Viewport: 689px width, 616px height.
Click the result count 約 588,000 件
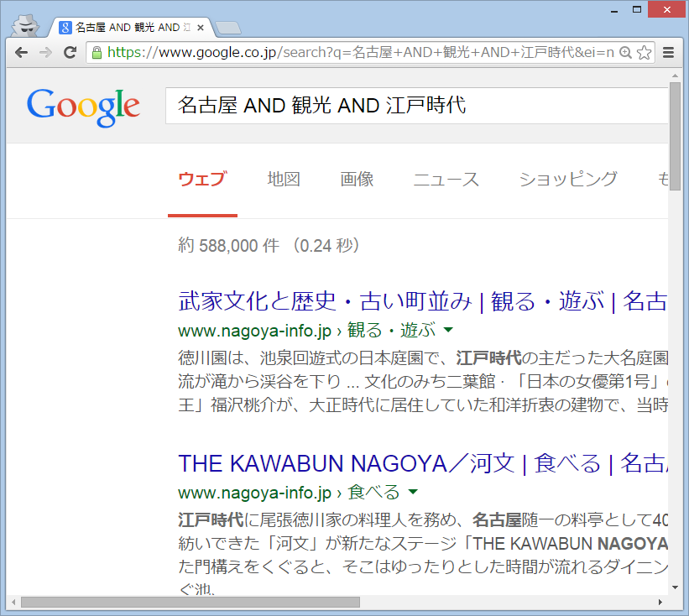(x=228, y=245)
